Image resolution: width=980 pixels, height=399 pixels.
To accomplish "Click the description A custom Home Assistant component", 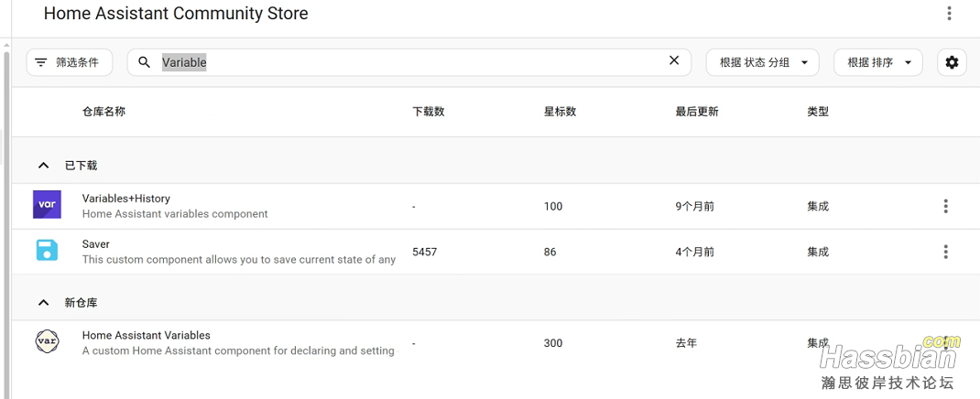I will [239, 350].
